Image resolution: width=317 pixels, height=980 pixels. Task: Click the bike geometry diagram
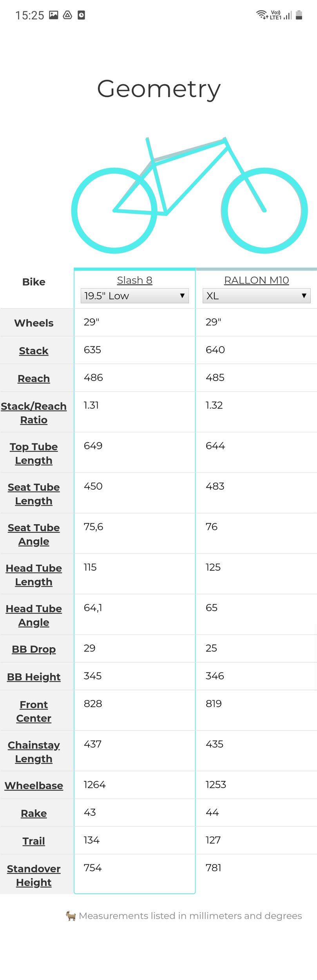coord(189,195)
